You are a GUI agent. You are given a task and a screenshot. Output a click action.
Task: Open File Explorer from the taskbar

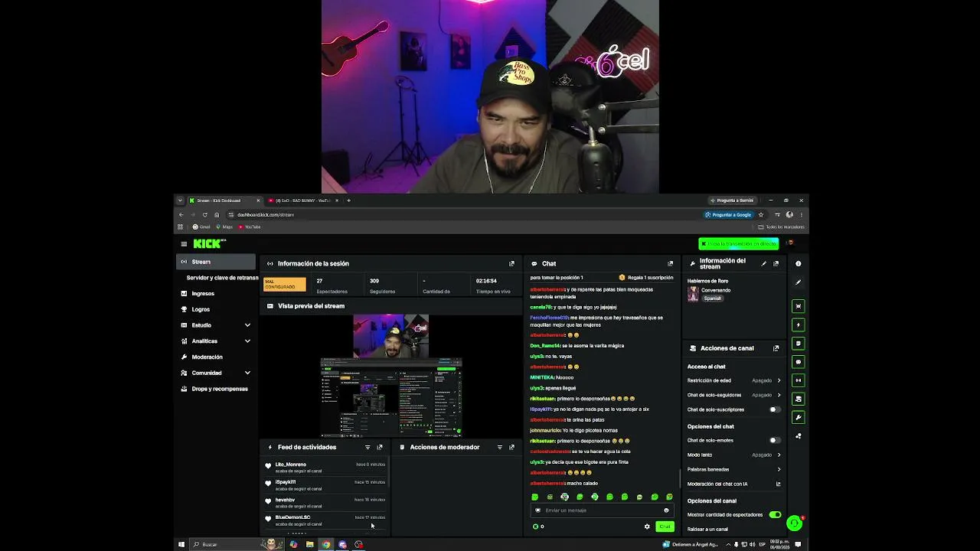click(x=309, y=545)
